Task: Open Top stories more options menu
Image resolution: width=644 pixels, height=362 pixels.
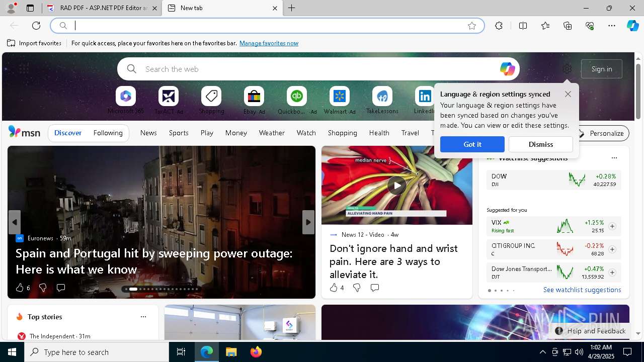Action: [143, 317]
